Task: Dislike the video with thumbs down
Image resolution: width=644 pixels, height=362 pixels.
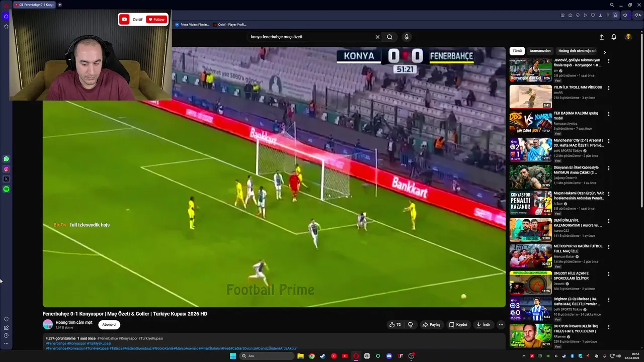Action: [x=411, y=325]
